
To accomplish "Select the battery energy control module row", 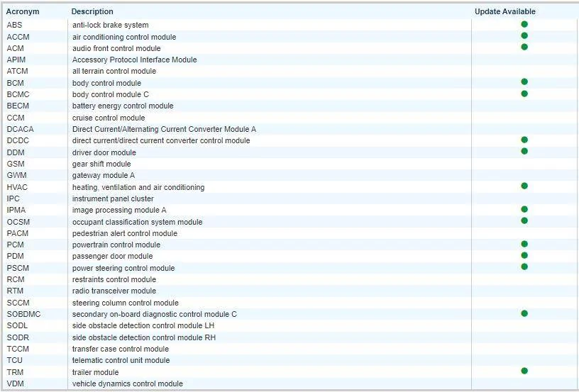I will point(123,106).
